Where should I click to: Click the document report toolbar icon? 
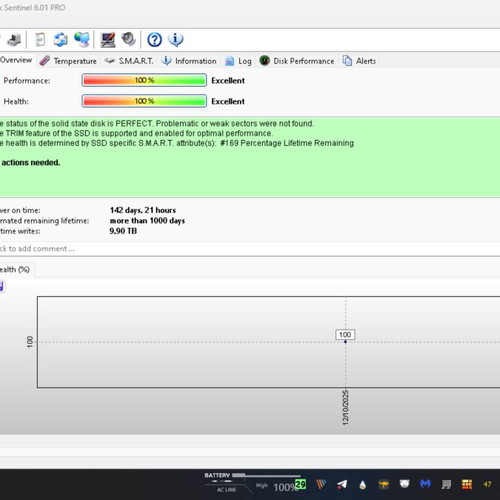point(40,40)
